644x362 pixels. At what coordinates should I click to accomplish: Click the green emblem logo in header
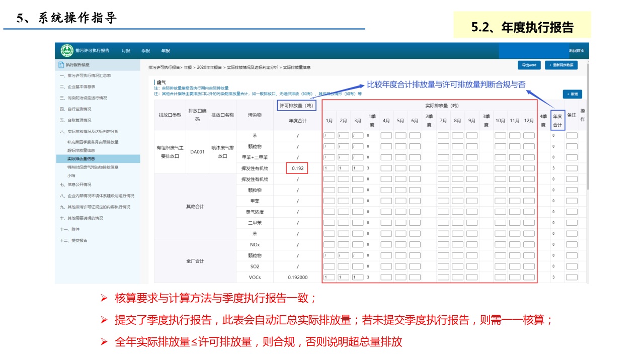67,51
